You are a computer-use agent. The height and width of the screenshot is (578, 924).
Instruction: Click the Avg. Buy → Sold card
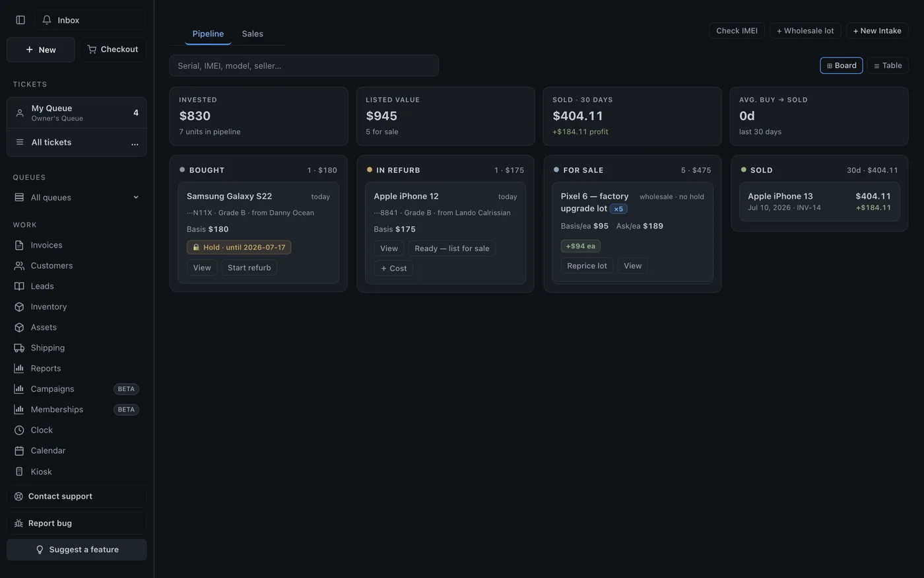(819, 116)
